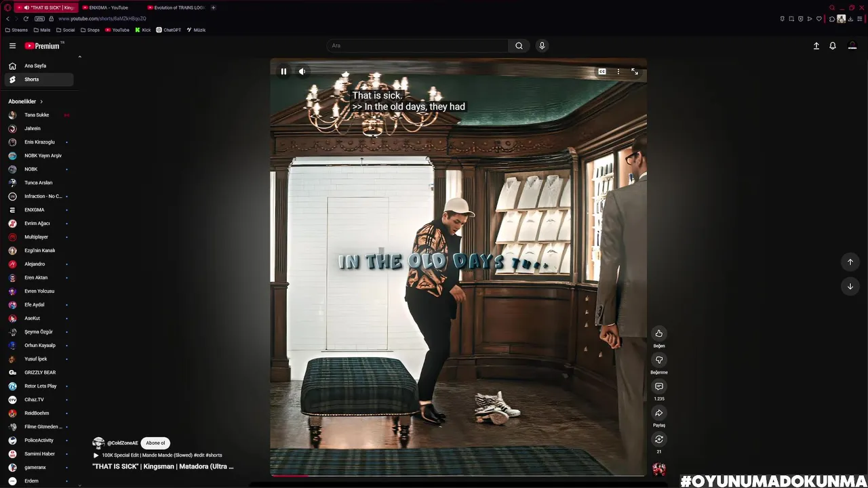The image size is (868, 488).
Task: Open browser extensions cube icon
Action: [832, 18]
